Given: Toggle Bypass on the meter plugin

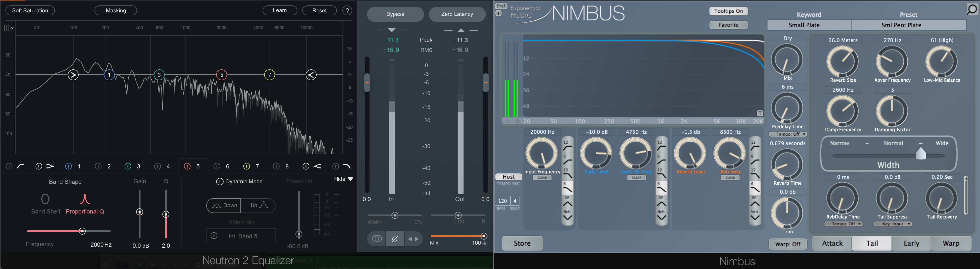Looking at the screenshot, I should (x=394, y=14).
